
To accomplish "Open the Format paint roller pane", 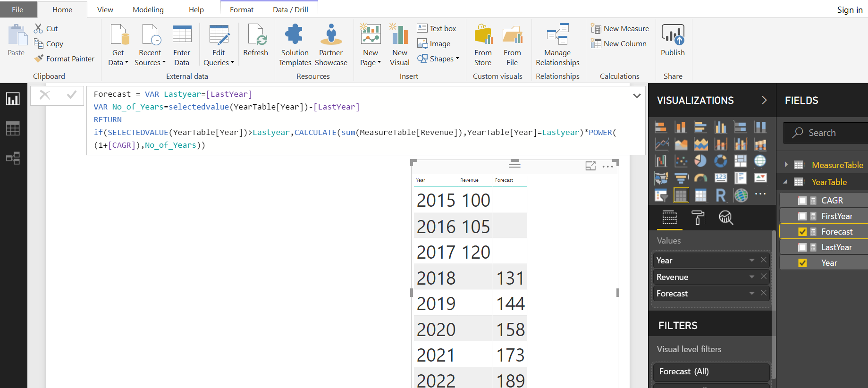I will [698, 218].
